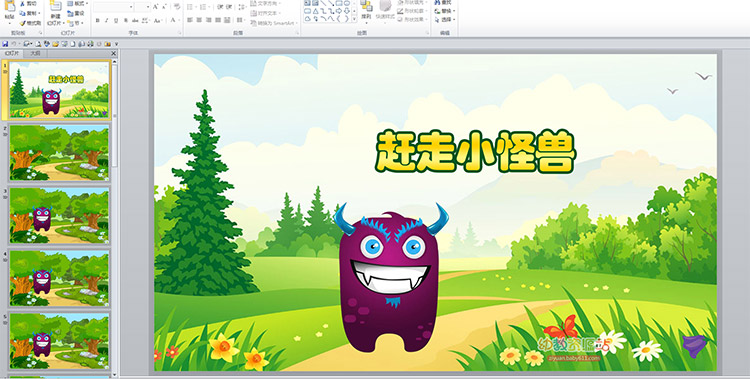Click the Arrange (排列) icon
The image size is (750, 379).
tap(366, 6)
